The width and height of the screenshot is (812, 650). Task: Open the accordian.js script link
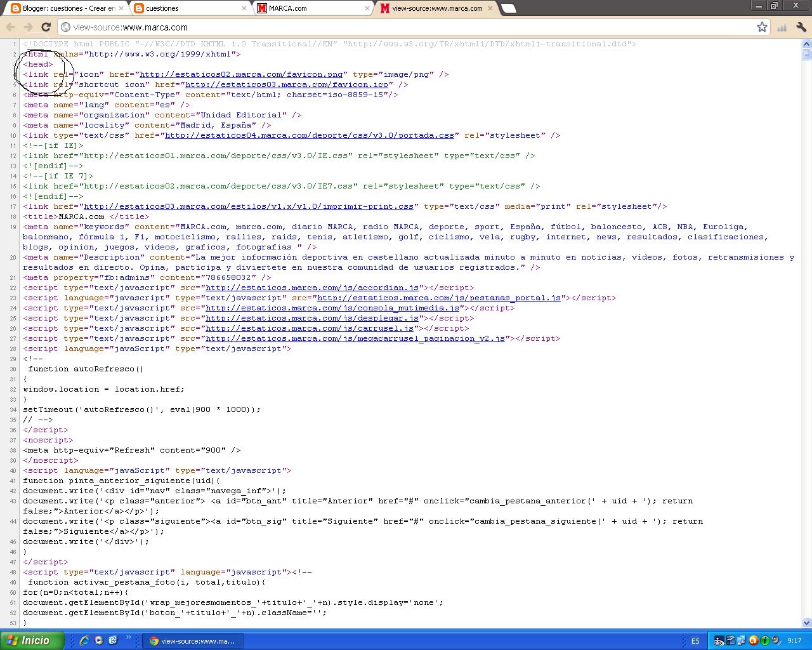tap(312, 288)
